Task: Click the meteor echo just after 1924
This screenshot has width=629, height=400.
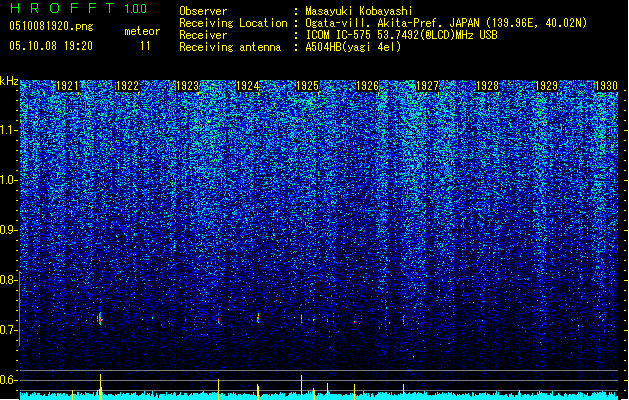Action: coord(258,318)
